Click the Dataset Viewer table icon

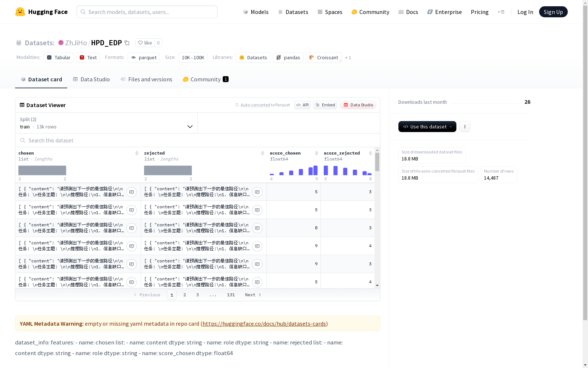[x=22, y=105]
